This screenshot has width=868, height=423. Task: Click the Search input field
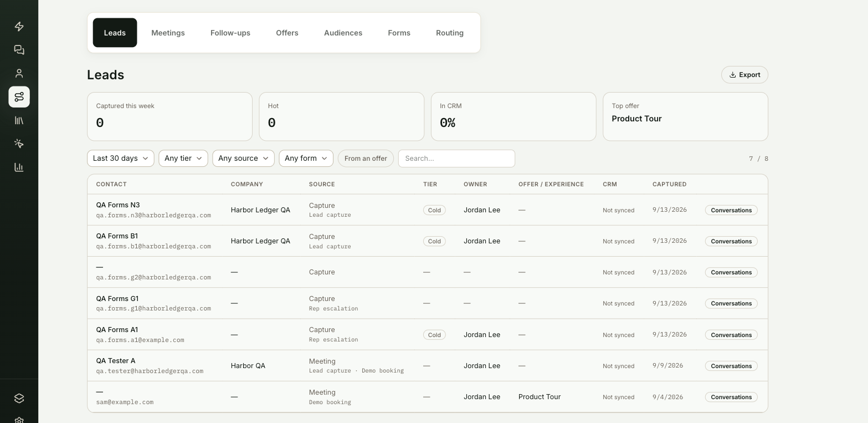coord(456,159)
